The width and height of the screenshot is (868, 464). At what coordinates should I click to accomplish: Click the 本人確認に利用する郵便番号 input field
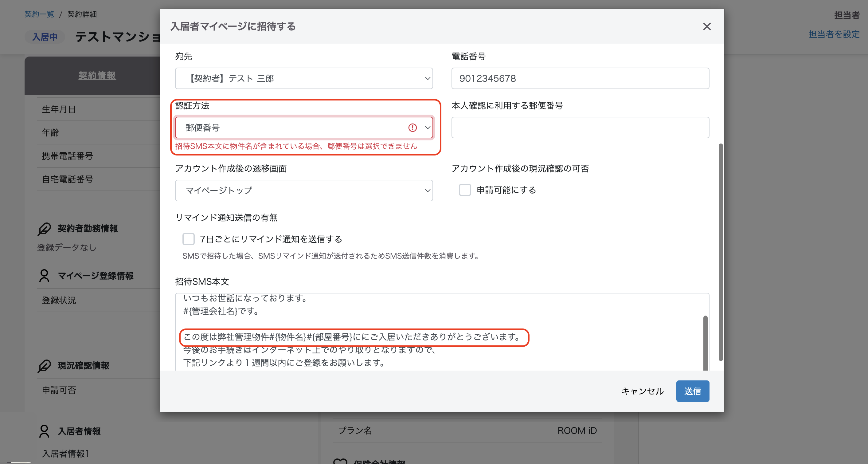pyautogui.click(x=580, y=128)
